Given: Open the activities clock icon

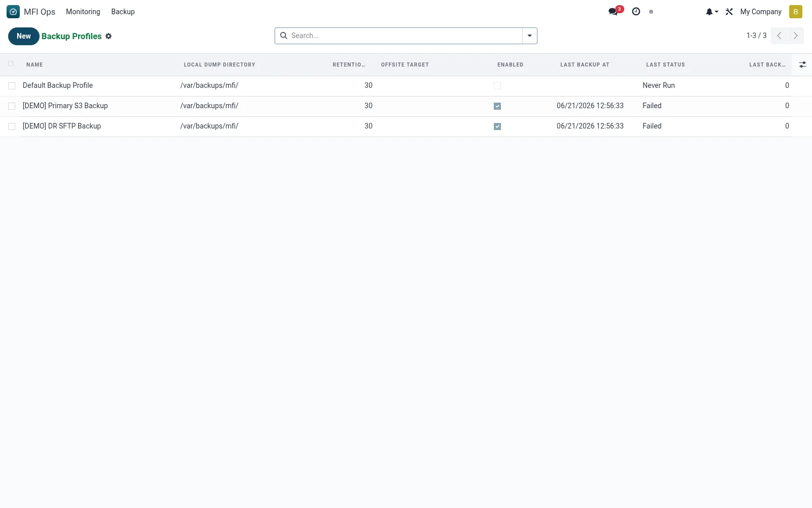Looking at the screenshot, I should click(636, 11).
